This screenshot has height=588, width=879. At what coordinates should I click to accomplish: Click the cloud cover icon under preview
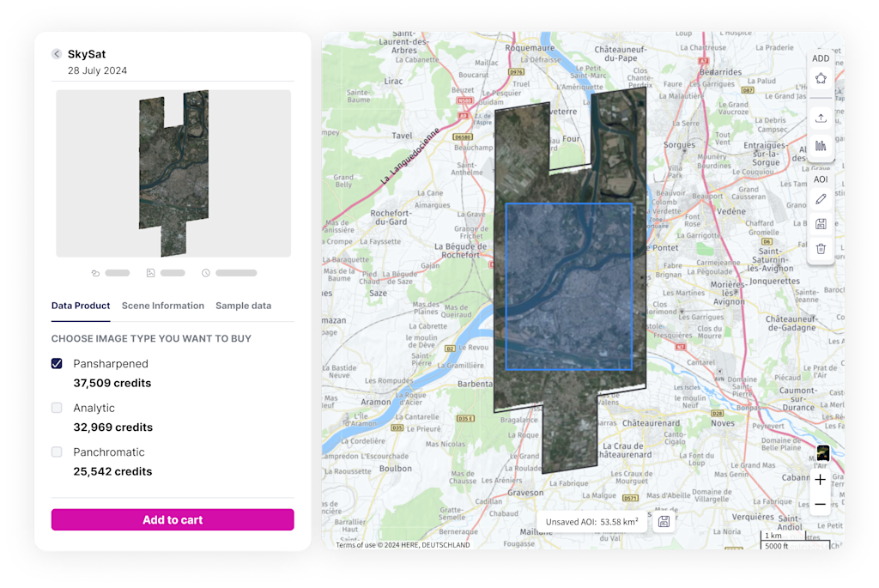[95, 273]
